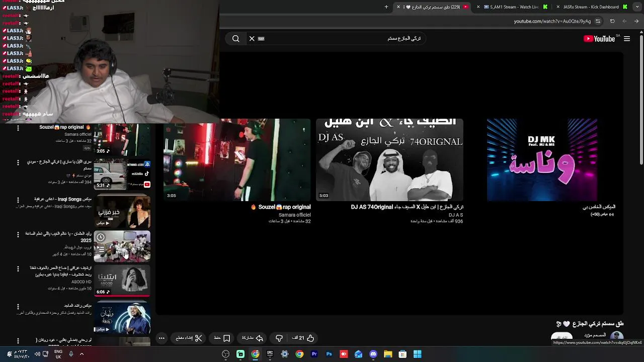This screenshot has height=362, width=644.
Task: Open the ABOOD HD channel name in sidebar
Action: click(x=82, y=282)
